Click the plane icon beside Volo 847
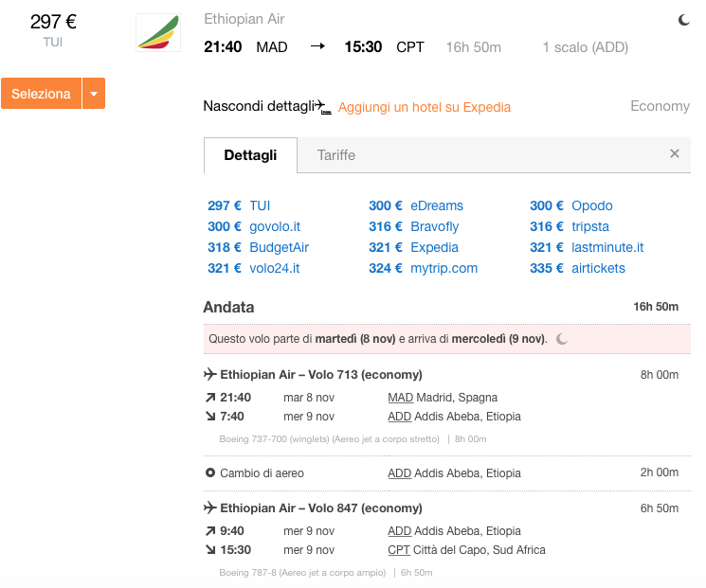 click(209, 508)
